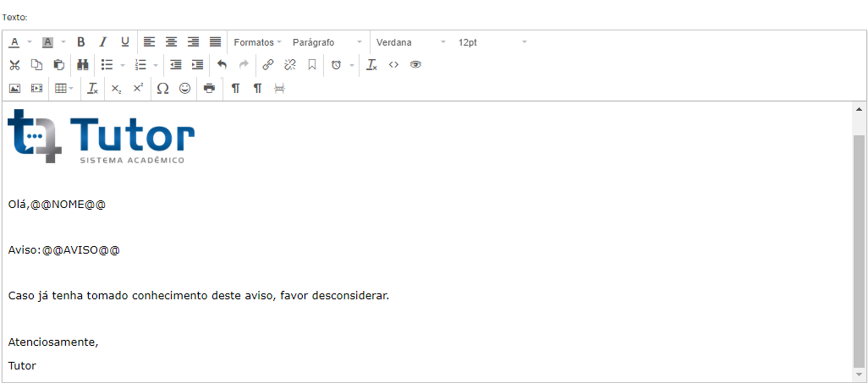Toggle superscript formatting
Viewport: 868px width, 383px height.
coord(139,88)
